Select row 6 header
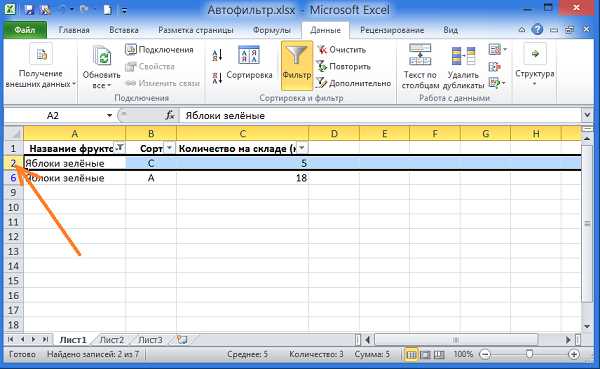Image resolution: width=600 pixels, height=369 pixels. point(13,178)
